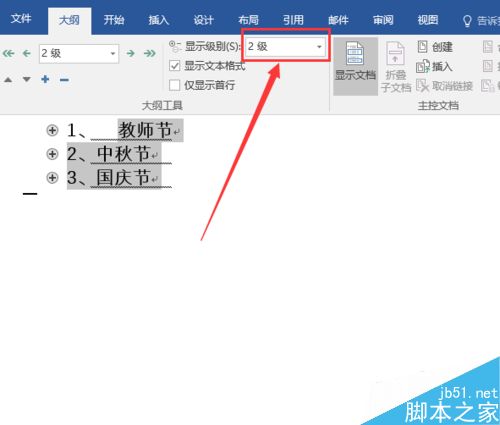
Task: Move item up with triangle icon
Action: click(8, 80)
